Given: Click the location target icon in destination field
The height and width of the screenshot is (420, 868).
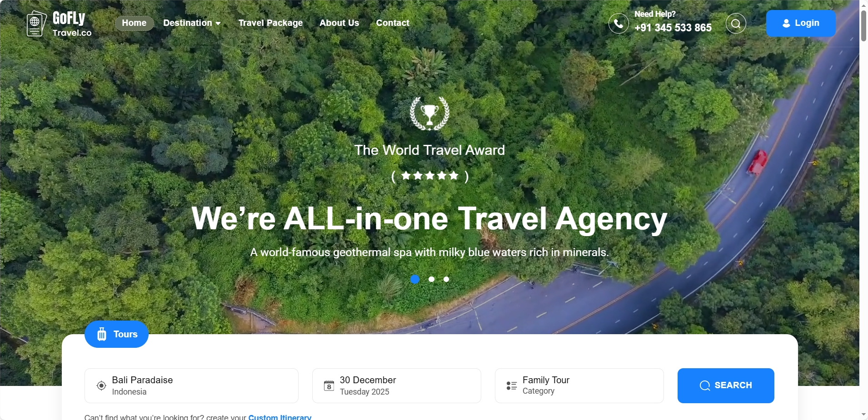Looking at the screenshot, I should click(101, 385).
